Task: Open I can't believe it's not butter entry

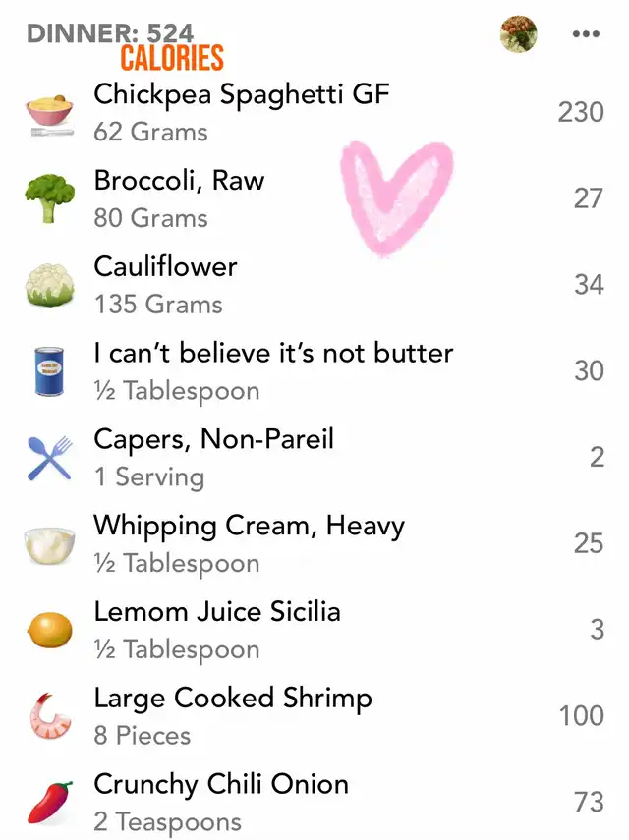Action: 314,371
